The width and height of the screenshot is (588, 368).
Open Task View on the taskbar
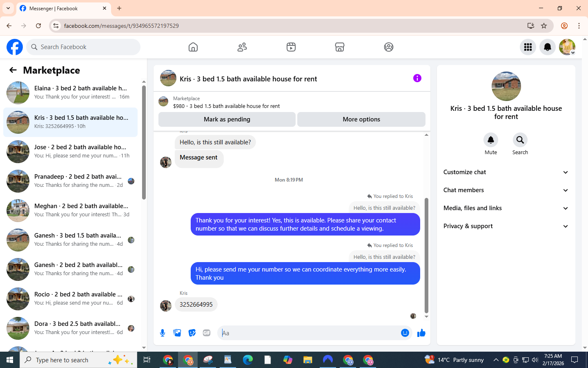click(x=147, y=360)
